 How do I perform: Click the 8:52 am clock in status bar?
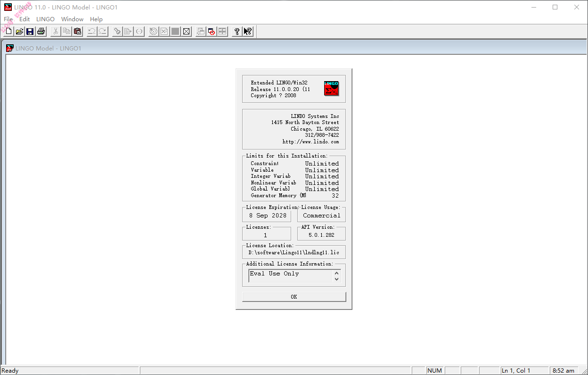[x=563, y=371]
